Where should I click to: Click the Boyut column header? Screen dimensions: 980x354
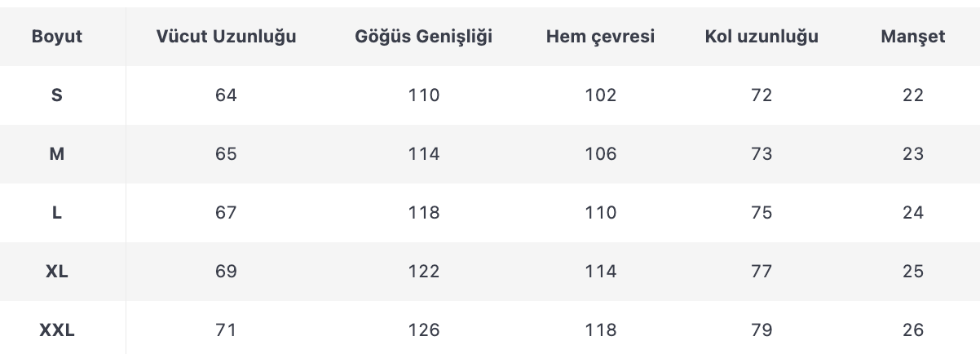pos(57,37)
